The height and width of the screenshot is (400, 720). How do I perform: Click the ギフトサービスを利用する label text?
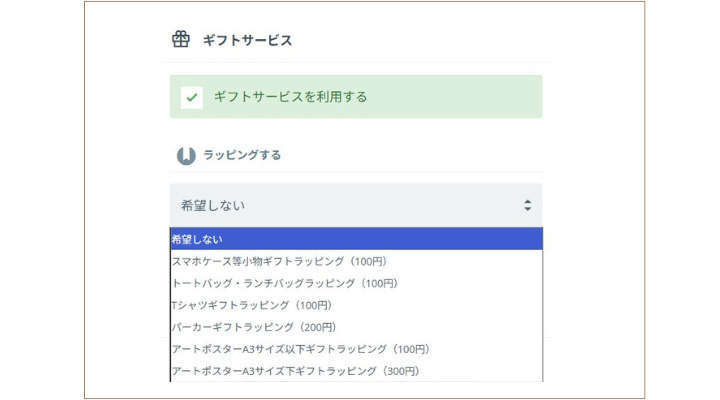point(290,97)
